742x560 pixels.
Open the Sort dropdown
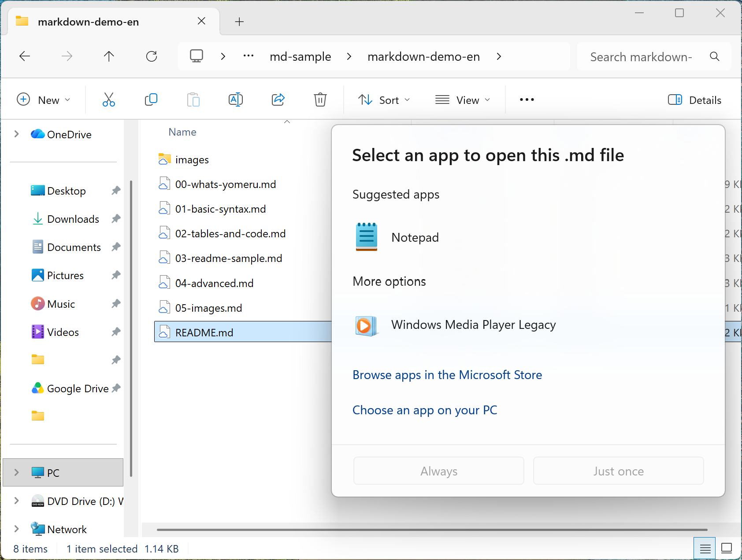(384, 100)
